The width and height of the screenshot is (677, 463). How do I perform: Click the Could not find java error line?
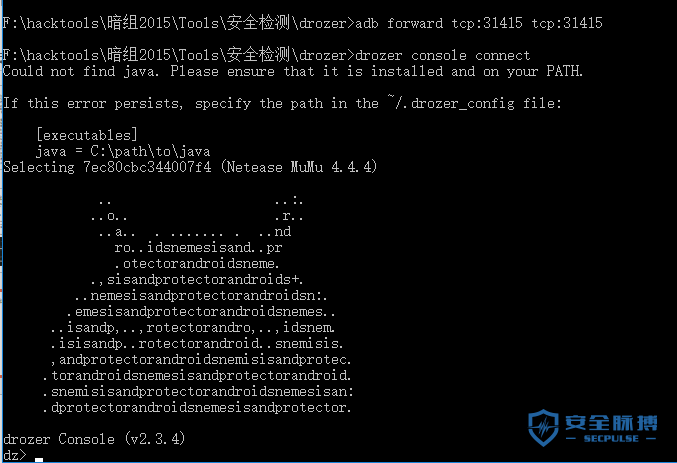point(293,71)
